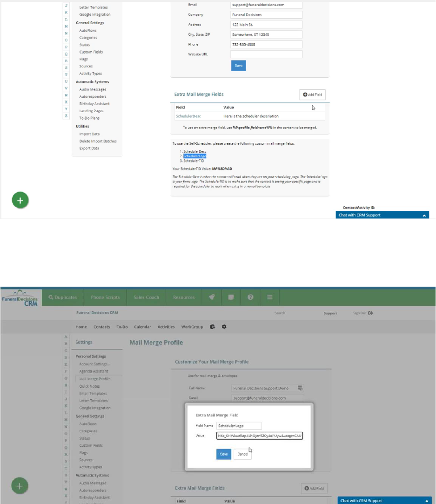The height and width of the screenshot is (504, 436).
Task: Open the SchedulerDesc field link
Action: [188, 116]
